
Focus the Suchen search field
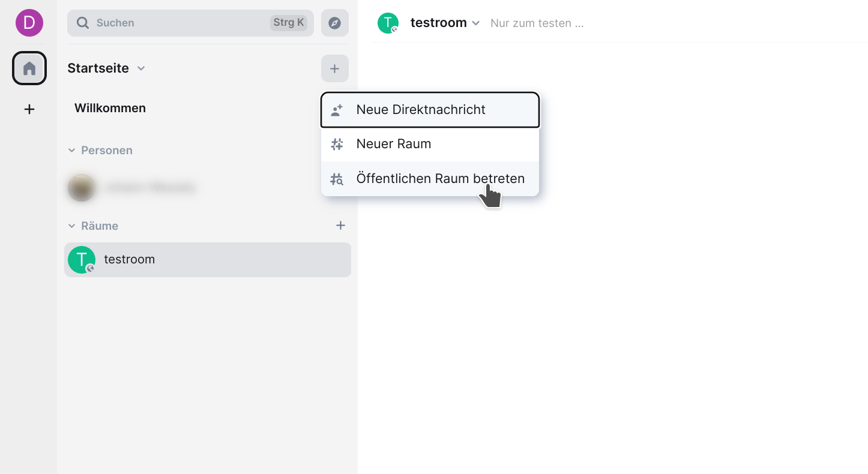click(x=180, y=23)
